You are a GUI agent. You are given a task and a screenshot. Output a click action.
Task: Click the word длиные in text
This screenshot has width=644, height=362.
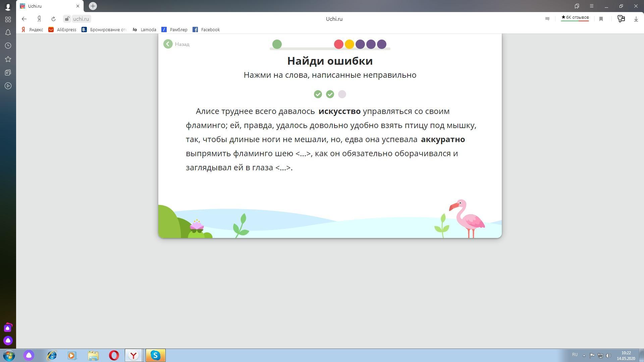tap(244, 139)
